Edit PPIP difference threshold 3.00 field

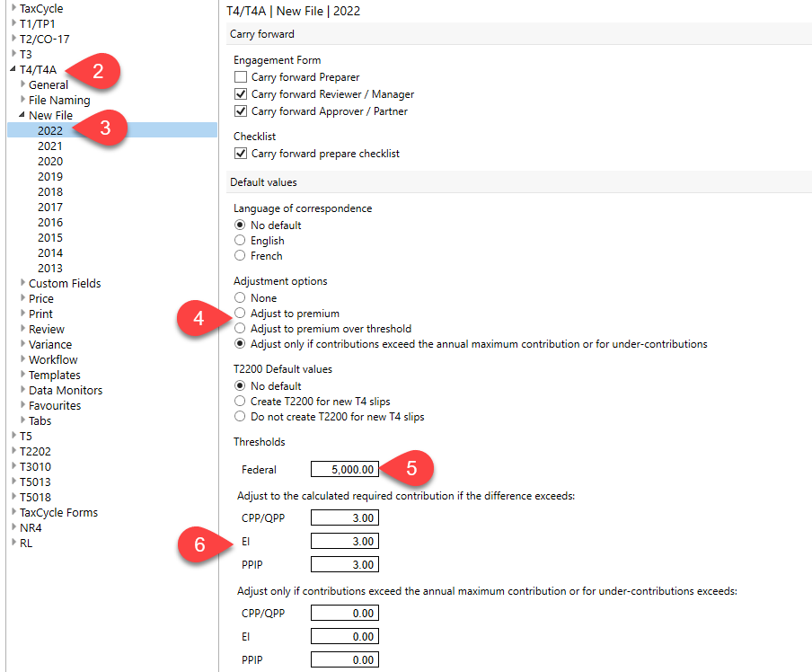pyautogui.click(x=345, y=564)
